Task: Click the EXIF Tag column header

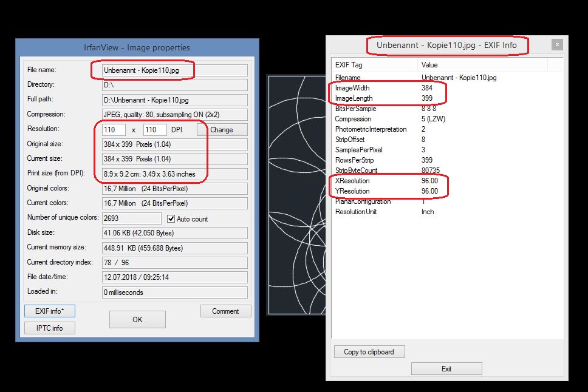Action: pos(375,65)
